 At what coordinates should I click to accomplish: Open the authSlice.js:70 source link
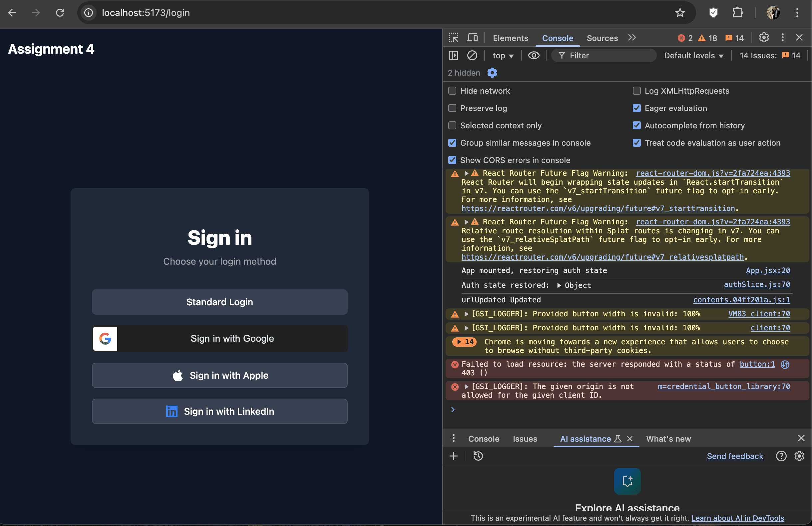coord(757,285)
